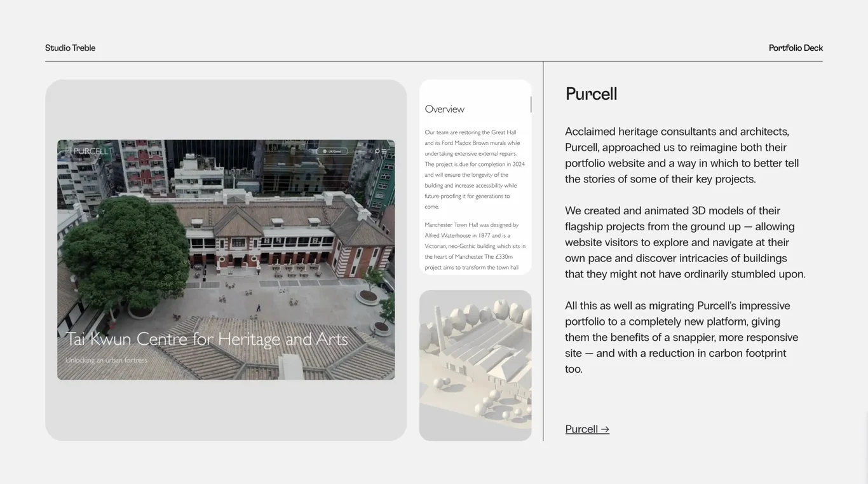The height and width of the screenshot is (484, 868).
Task: Select the large "Purcell" heading
Action: coord(592,94)
